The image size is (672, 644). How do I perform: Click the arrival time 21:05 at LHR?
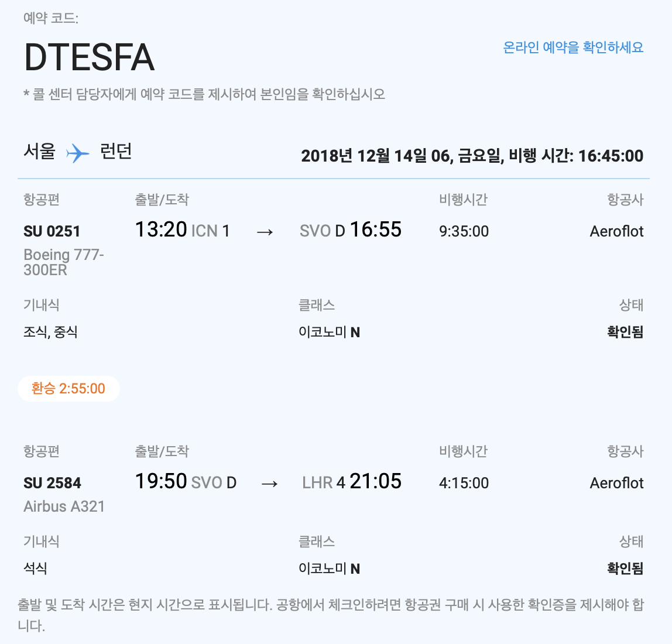point(376,481)
